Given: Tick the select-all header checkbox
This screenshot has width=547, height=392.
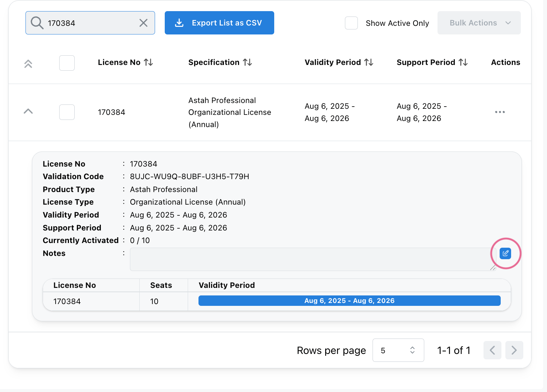Looking at the screenshot, I should (67, 63).
